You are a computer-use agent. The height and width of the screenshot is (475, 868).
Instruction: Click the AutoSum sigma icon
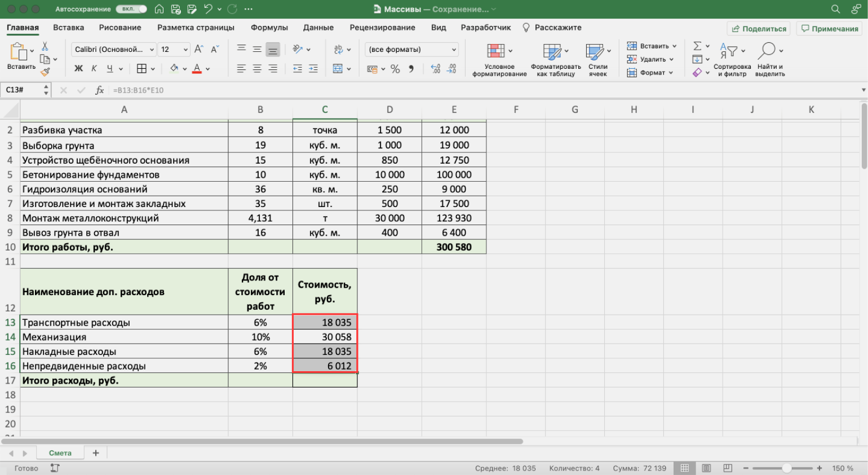[x=697, y=46]
